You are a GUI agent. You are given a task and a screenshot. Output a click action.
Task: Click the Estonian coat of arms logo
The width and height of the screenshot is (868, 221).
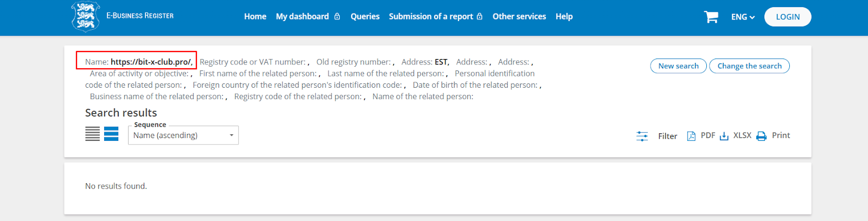point(86,16)
